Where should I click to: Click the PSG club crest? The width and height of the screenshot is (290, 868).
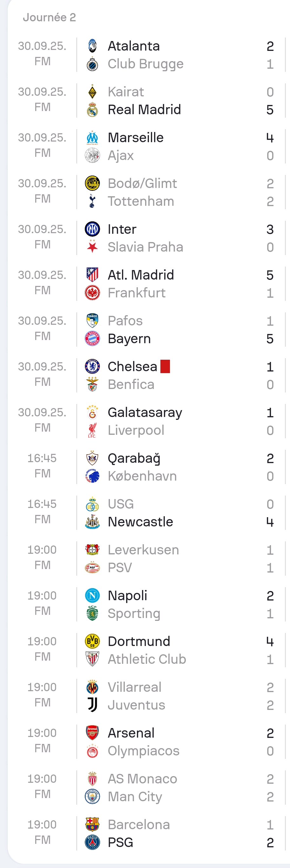click(92, 842)
